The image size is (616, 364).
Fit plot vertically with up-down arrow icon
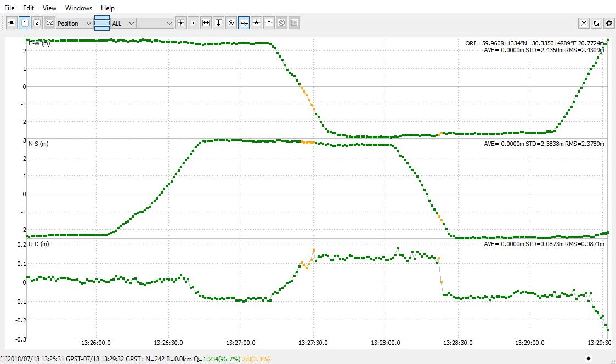(218, 23)
